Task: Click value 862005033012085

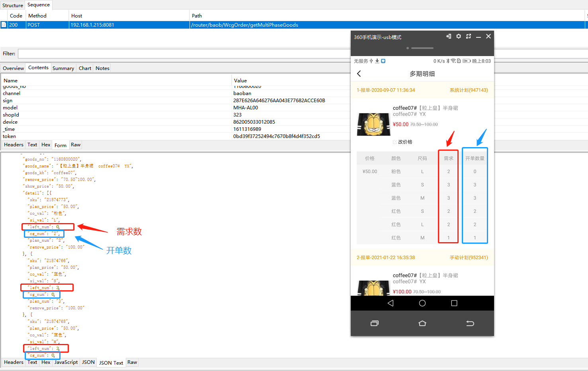Action: 254,122
